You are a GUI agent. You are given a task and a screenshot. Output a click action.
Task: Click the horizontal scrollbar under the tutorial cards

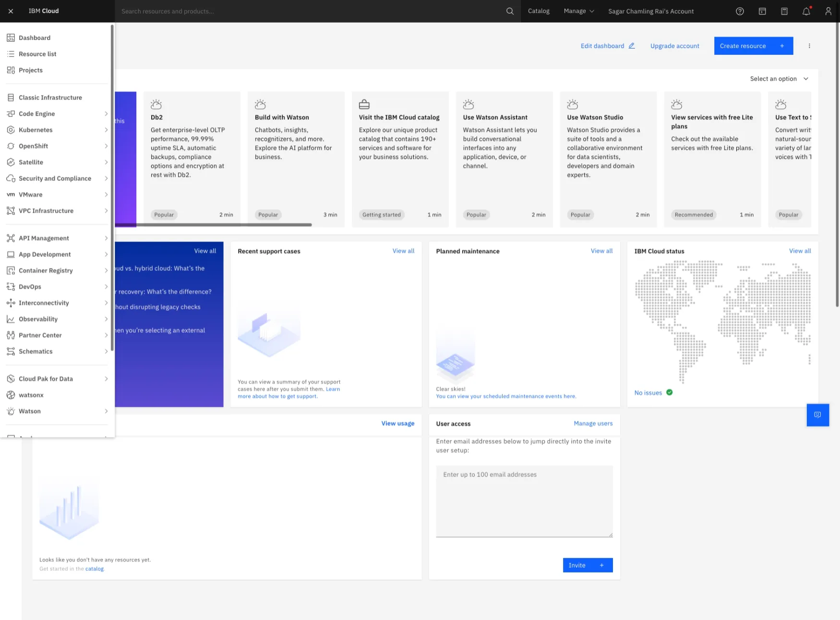[213, 225]
